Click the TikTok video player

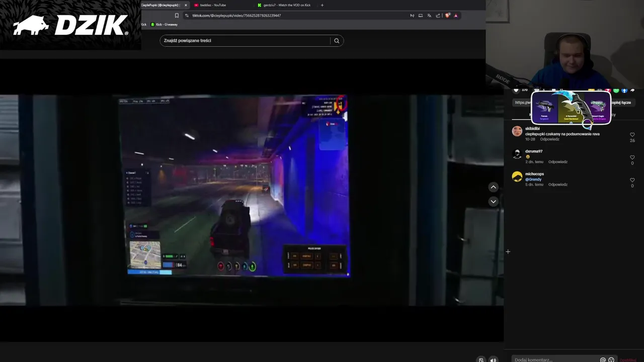(x=252, y=200)
